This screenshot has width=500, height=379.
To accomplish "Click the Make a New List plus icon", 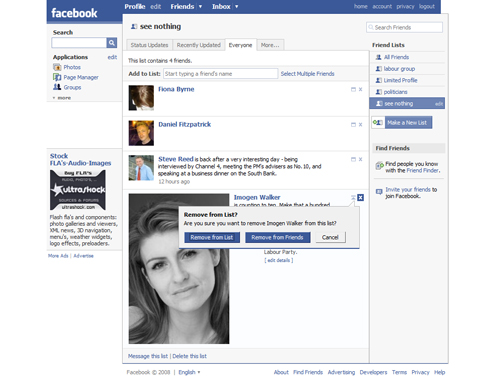I will 378,122.
